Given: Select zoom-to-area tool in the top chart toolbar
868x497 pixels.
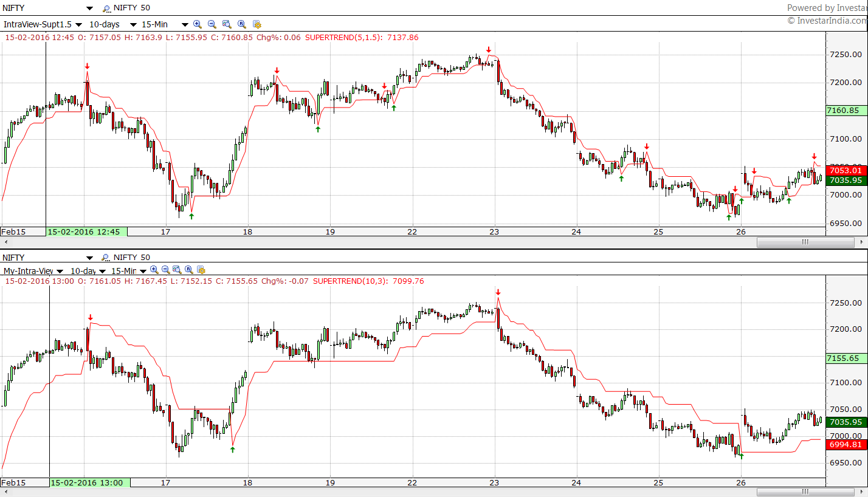Looking at the screenshot, I should pyautogui.click(x=227, y=24).
